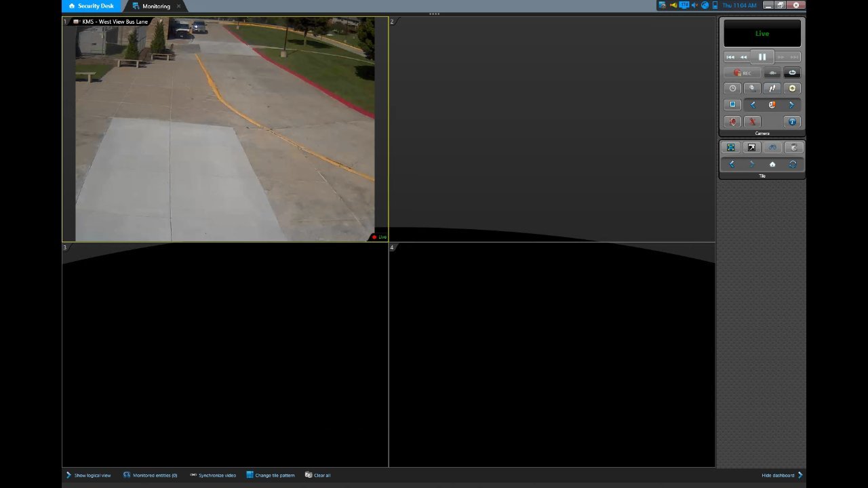The image size is (868, 488).
Task: Click the tile expand arrow icon
Action: 751,148
